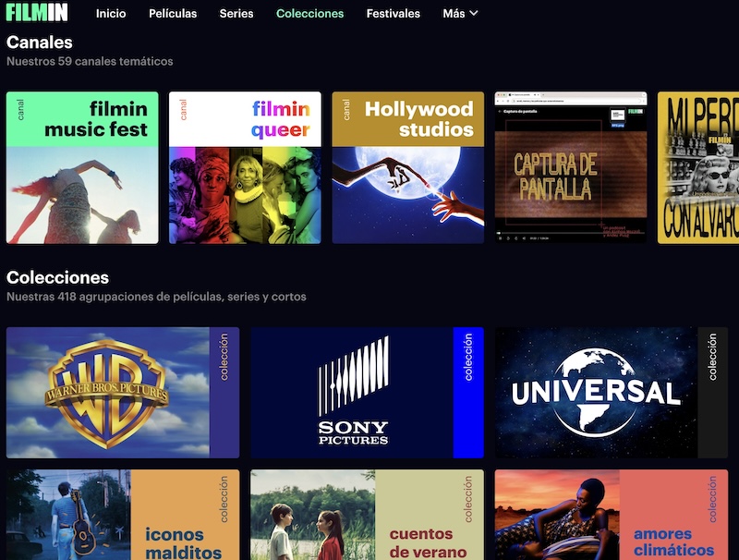This screenshot has width=739, height=560.
Task: Select the Colecciones nav item
Action: (309, 14)
